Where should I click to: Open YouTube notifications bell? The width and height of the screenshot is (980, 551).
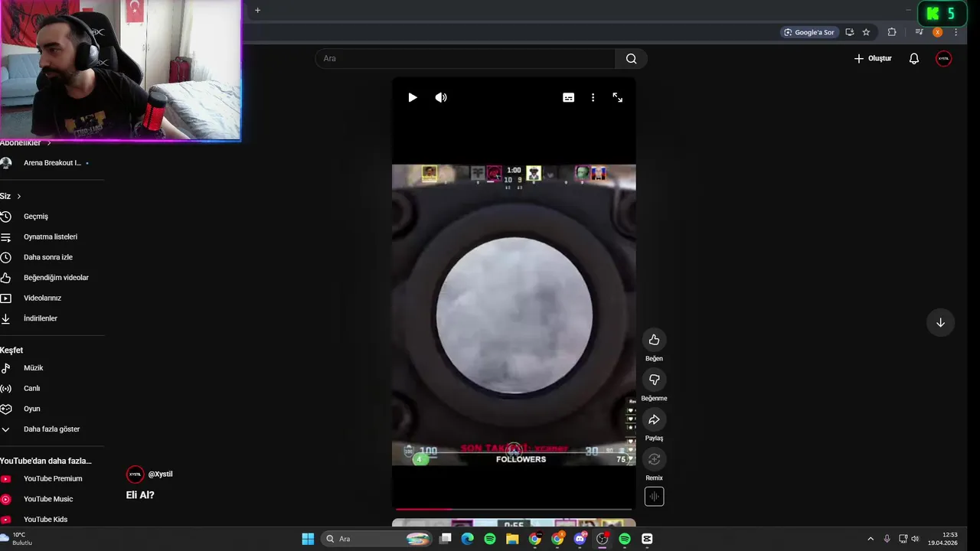pos(913,58)
